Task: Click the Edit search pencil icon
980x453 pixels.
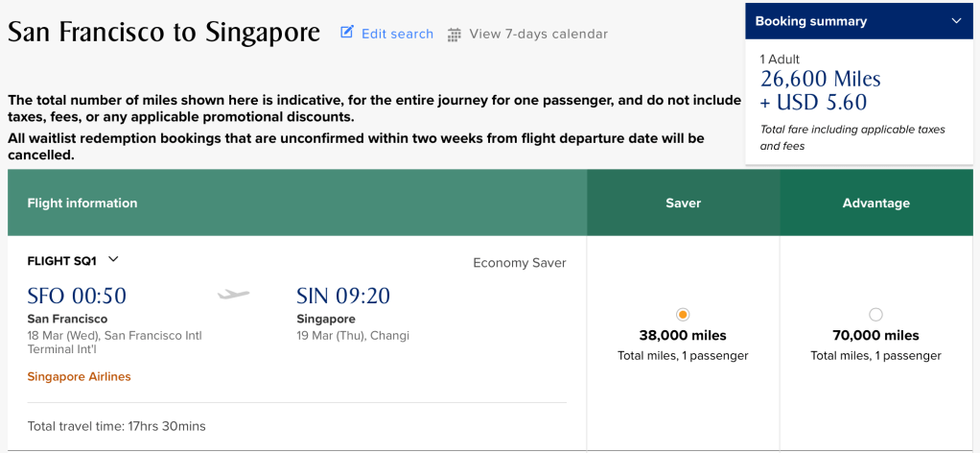Action: coord(347,33)
